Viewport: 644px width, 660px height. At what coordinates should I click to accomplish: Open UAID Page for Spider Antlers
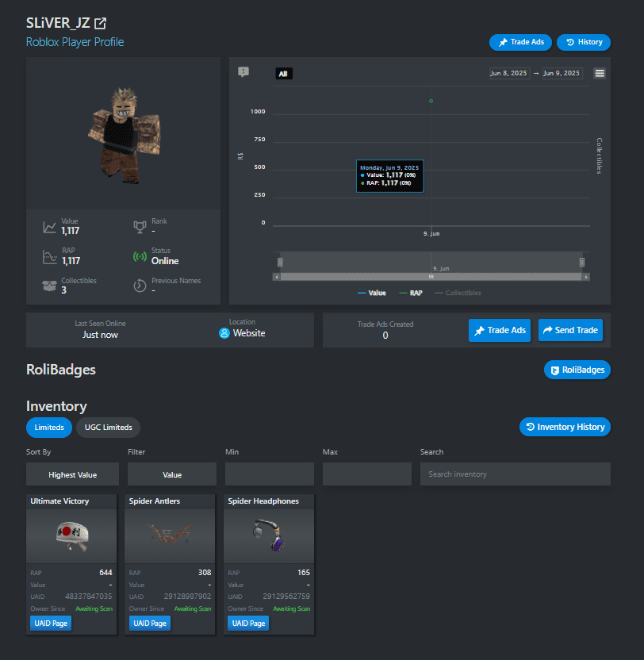pyautogui.click(x=150, y=624)
